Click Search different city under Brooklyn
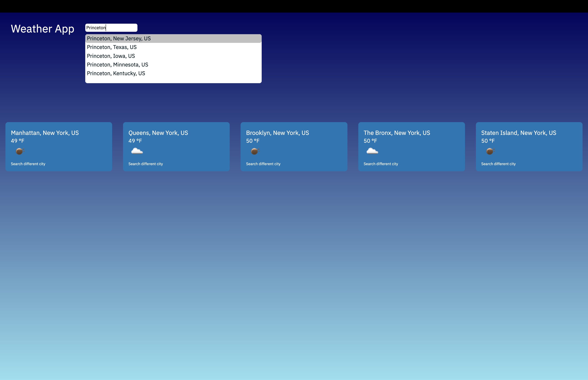 point(263,164)
